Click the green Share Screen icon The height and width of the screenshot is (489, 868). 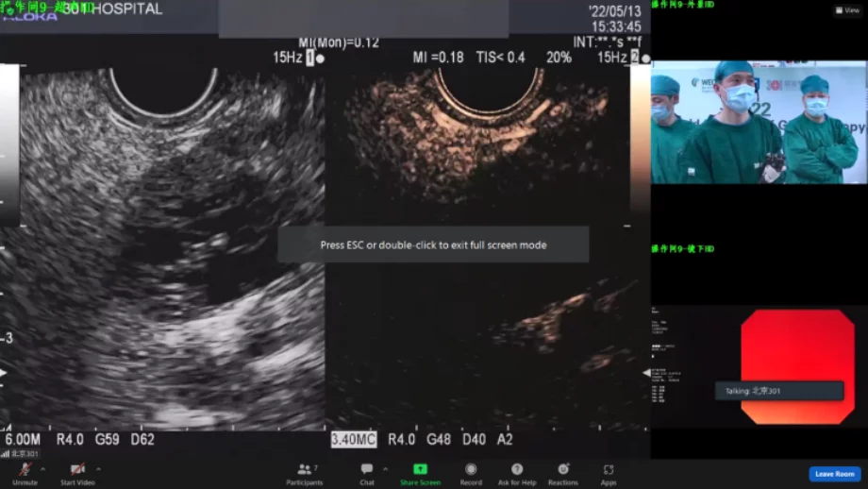coord(420,470)
